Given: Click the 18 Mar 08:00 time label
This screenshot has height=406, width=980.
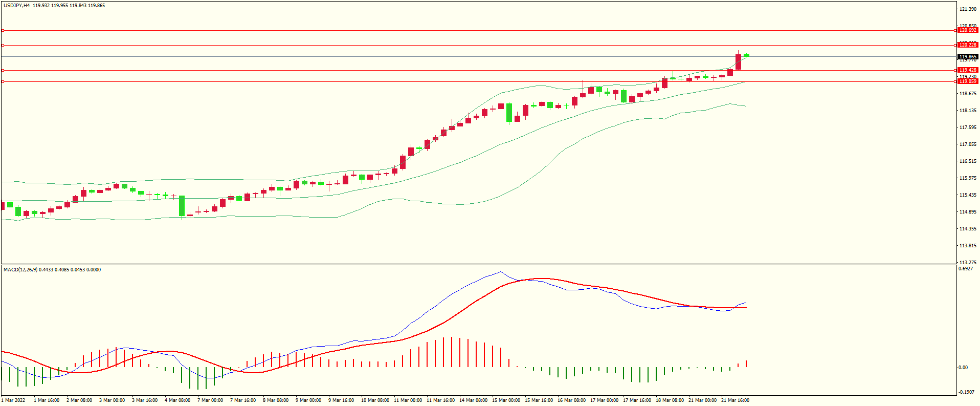Looking at the screenshot, I should pos(670,400).
